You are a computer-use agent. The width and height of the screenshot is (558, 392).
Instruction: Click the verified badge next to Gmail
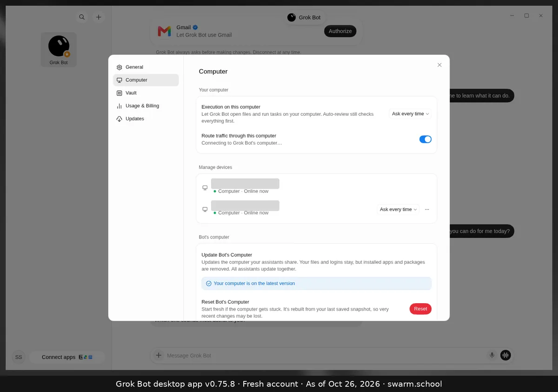[x=196, y=27]
